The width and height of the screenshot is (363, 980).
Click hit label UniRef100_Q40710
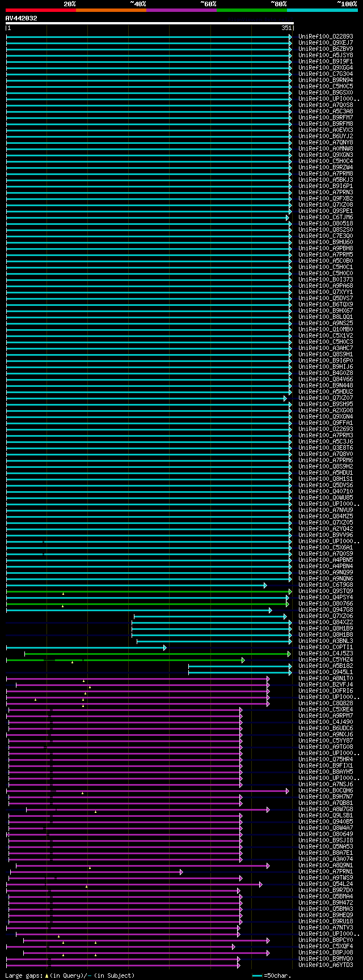tap(326, 492)
